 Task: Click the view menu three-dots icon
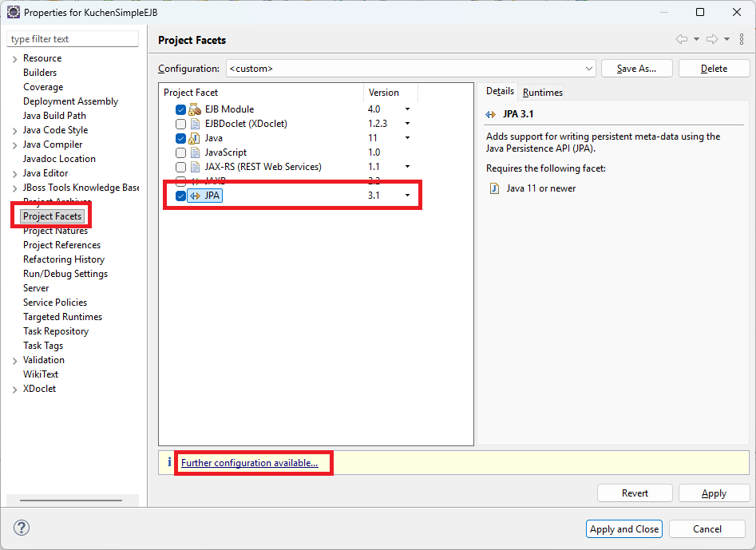tap(742, 39)
